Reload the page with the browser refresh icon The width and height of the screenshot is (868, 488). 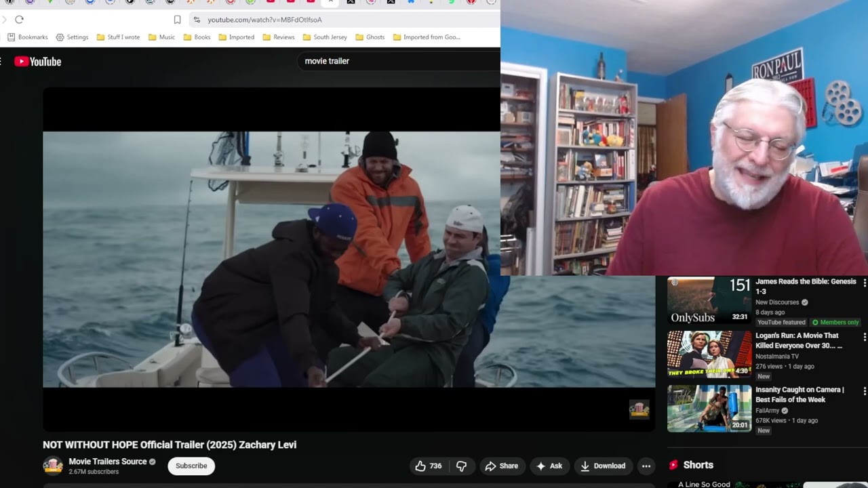pyautogui.click(x=19, y=20)
